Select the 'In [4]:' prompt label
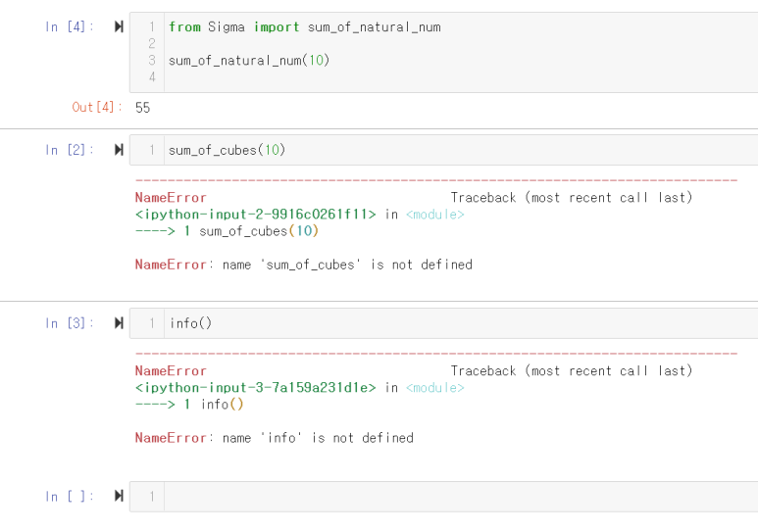758x532 pixels. coord(70,26)
